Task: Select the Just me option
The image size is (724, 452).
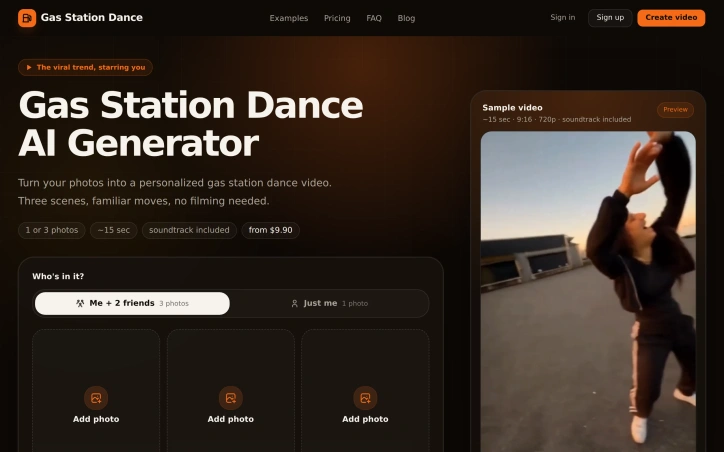Action: [x=329, y=303]
